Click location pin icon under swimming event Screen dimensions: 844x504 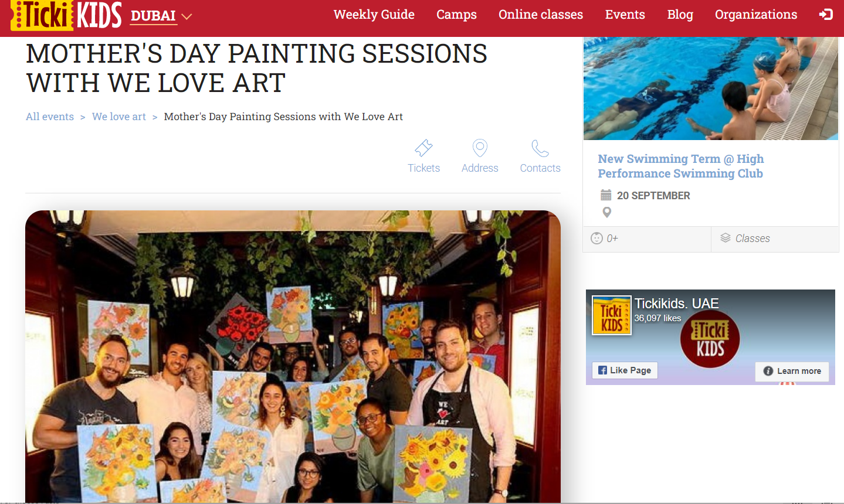[607, 212]
